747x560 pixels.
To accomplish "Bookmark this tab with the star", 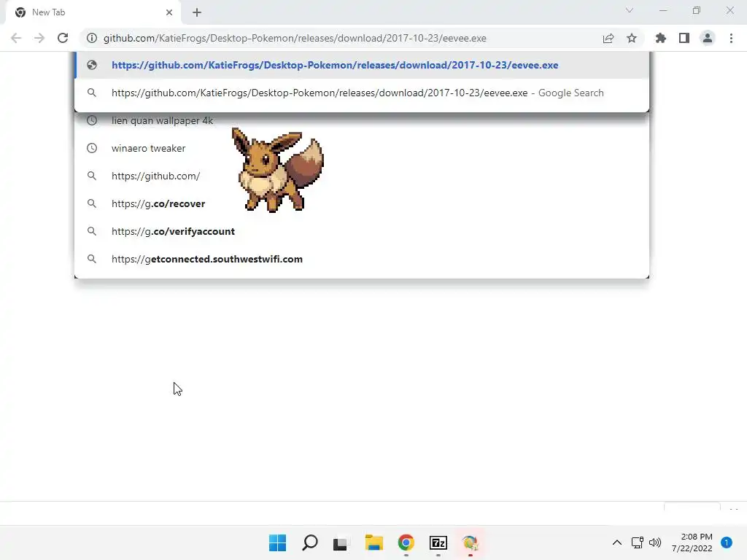I will (632, 38).
